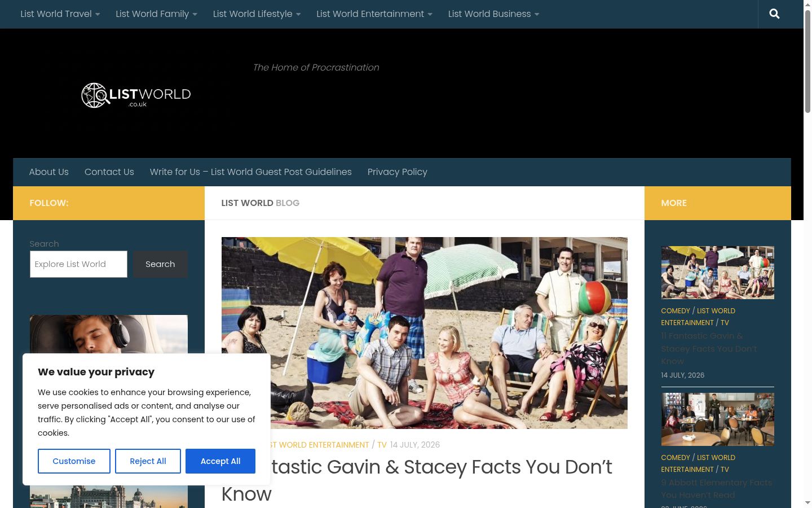Viewport: 812px width, 508px height.
Task: Open the Abbott Elementary sidebar thumbnail
Action: (718, 419)
